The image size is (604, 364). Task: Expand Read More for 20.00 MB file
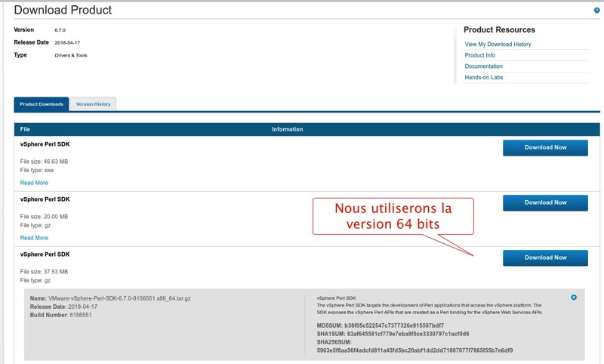[34, 238]
